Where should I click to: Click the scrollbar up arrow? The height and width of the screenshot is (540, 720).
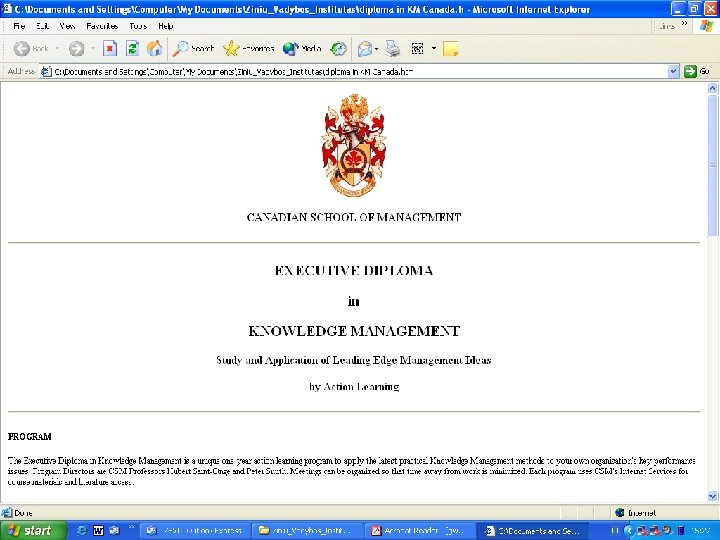point(713,88)
